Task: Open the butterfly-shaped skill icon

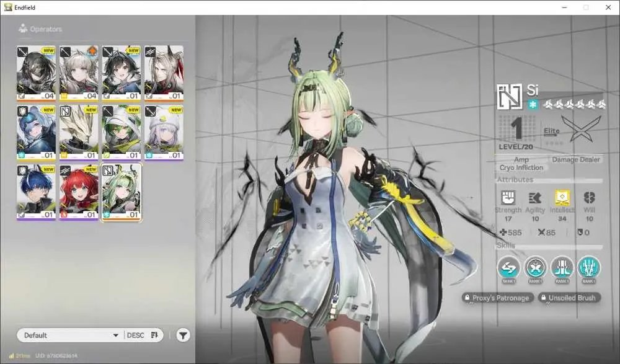Action: click(x=536, y=268)
